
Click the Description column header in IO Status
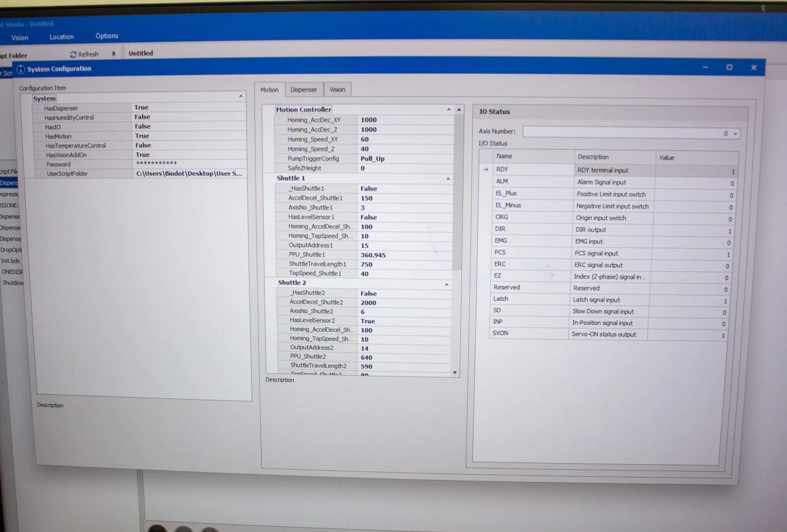[615, 157]
